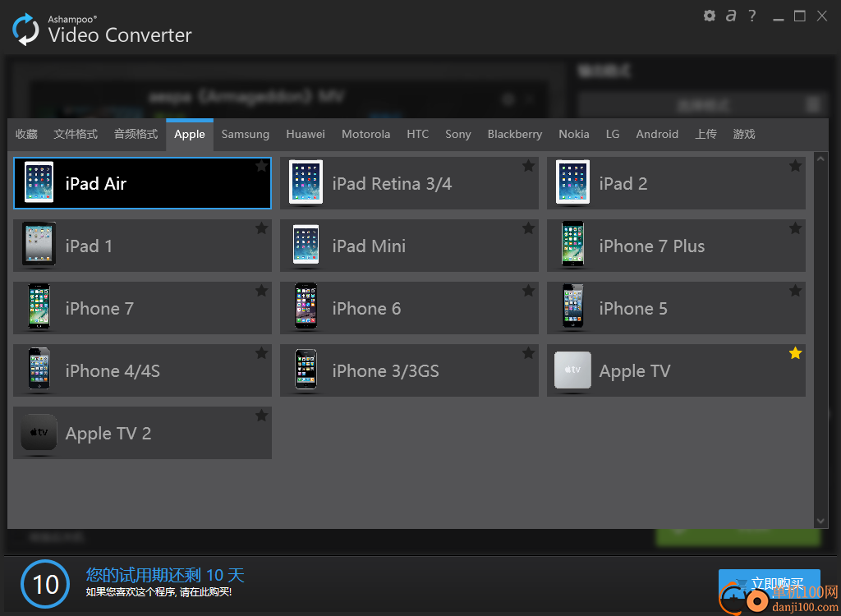Remove Apple TV from favorites via gold star
The image size is (841, 616).
point(795,352)
